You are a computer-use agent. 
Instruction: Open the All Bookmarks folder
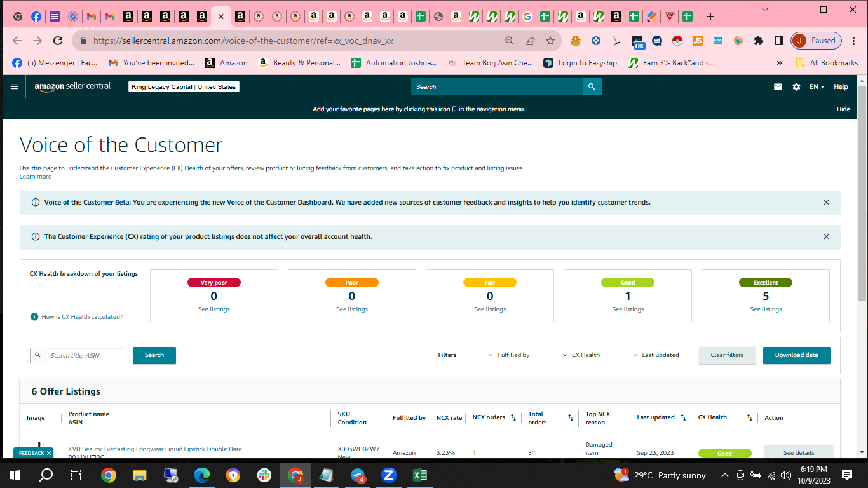(826, 63)
